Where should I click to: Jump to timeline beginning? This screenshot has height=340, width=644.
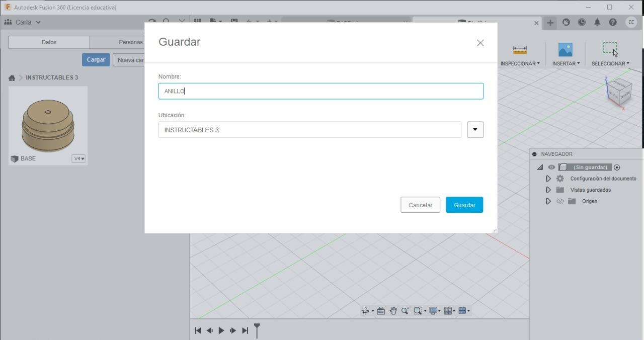tap(198, 330)
